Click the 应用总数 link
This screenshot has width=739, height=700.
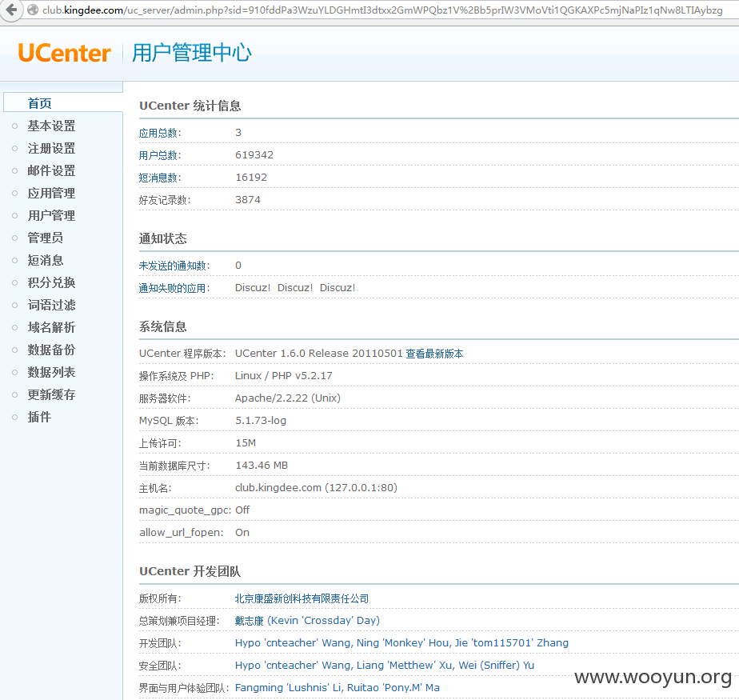click(x=158, y=133)
